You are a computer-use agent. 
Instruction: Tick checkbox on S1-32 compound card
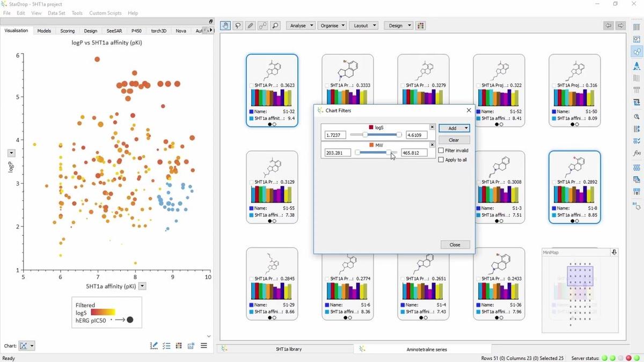(252, 85)
